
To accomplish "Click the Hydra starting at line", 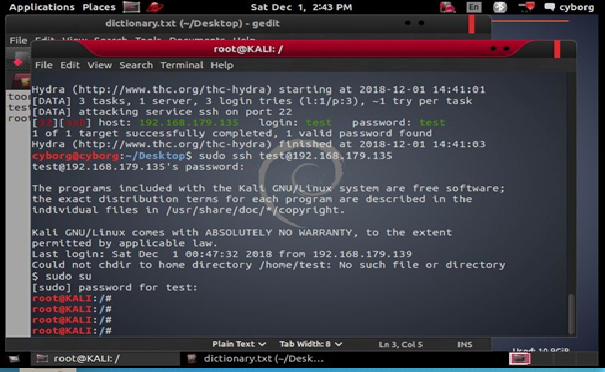I will point(259,90).
